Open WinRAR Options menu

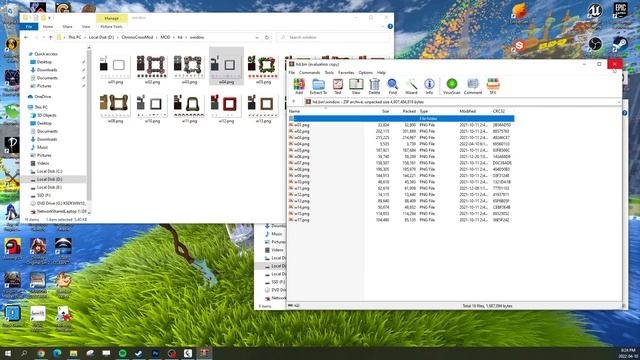(x=365, y=73)
